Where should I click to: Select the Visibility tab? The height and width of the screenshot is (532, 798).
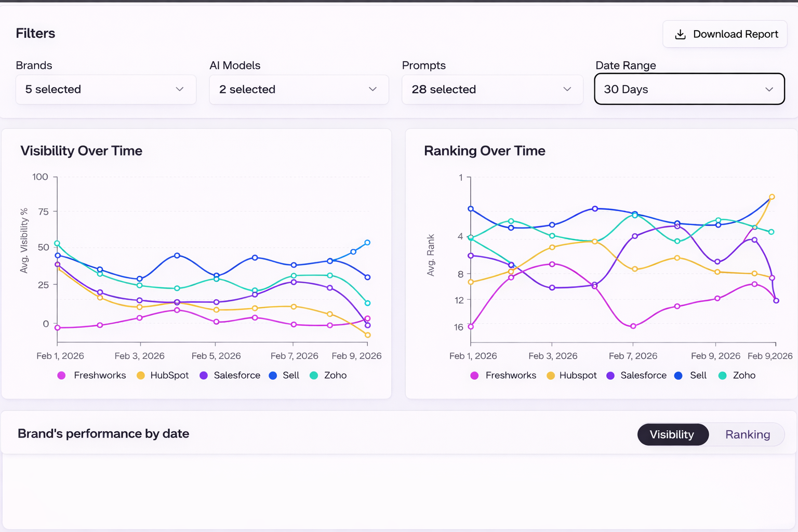tap(672, 434)
